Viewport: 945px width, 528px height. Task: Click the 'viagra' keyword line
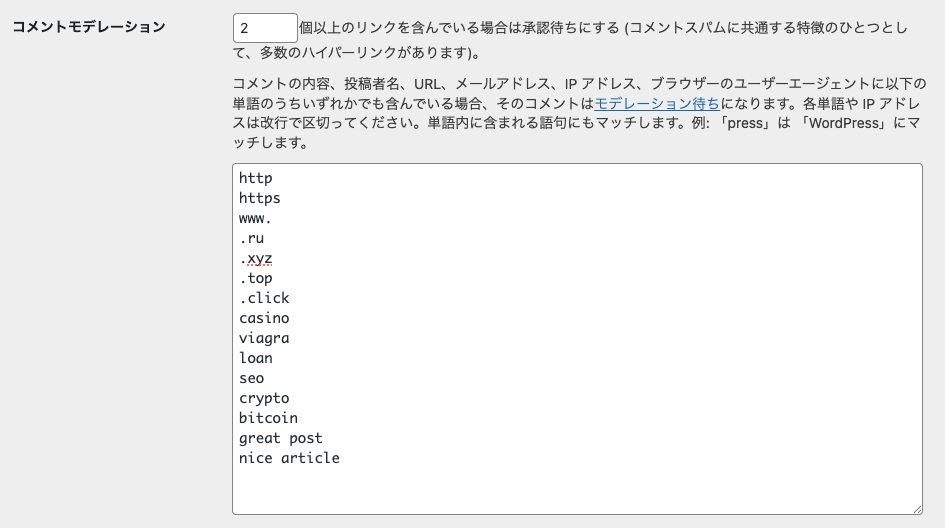click(x=264, y=338)
